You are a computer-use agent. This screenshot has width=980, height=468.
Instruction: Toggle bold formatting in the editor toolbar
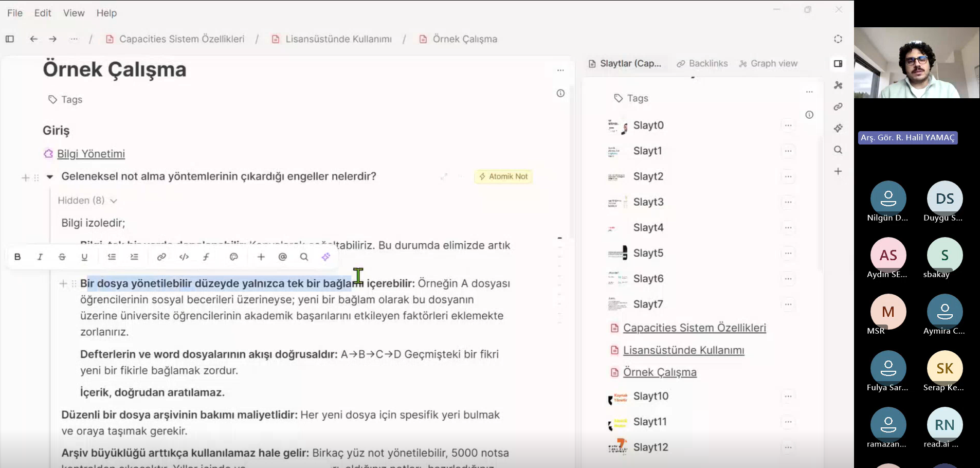pyautogui.click(x=17, y=257)
